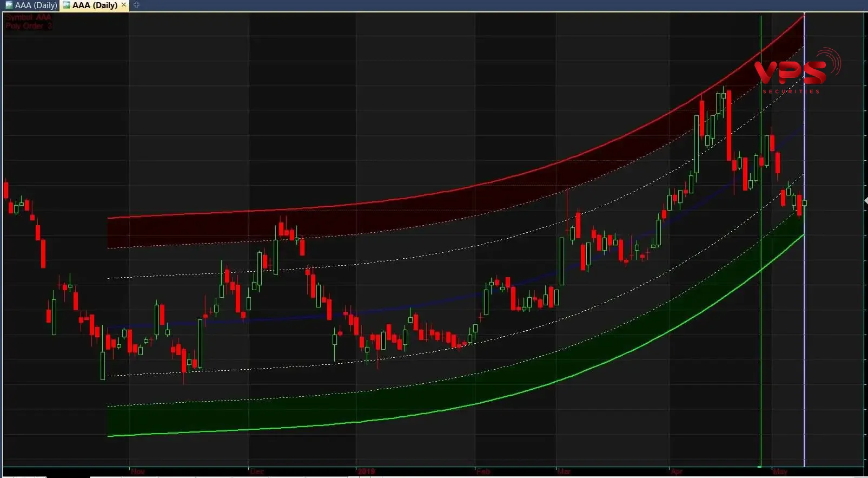The height and width of the screenshot is (478, 868).
Task: Click the chart icon on the active tab
Action: coord(67,5)
